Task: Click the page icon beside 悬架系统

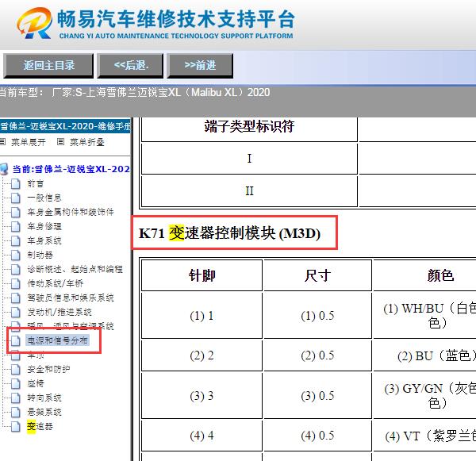Action: [16, 412]
